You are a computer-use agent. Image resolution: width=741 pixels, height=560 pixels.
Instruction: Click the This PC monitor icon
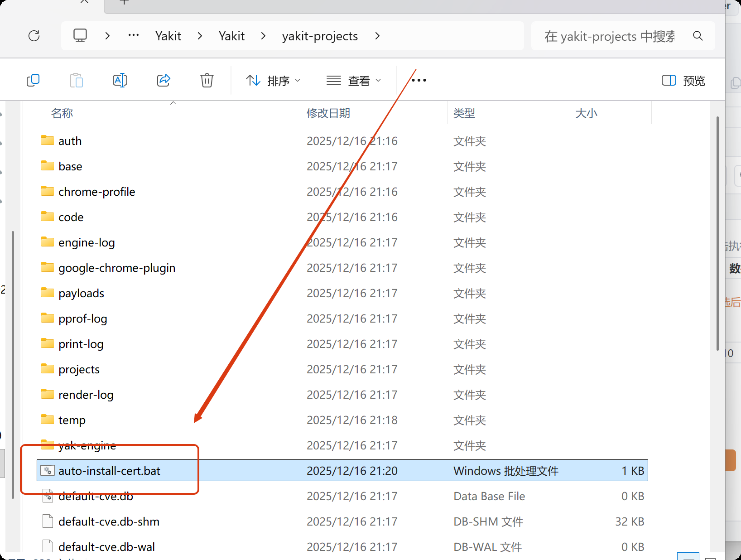(80, 36)
